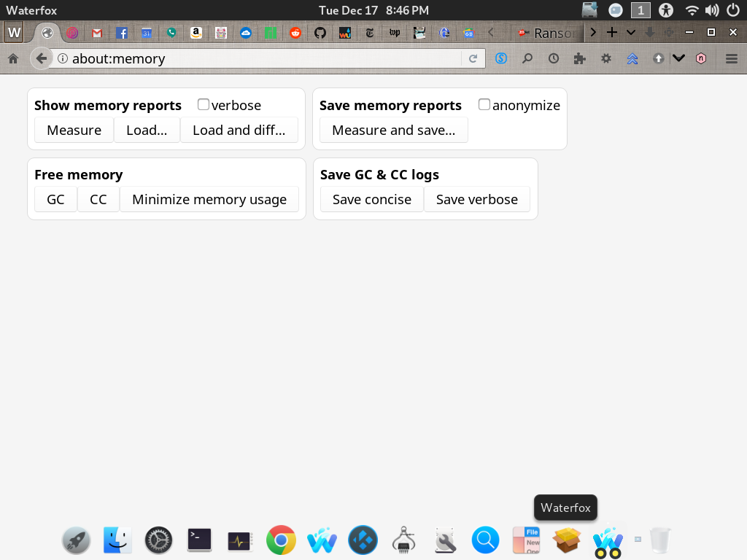Expand the downloads chevron dropdown
Screen dimensions: 747x560
[678, 58]
